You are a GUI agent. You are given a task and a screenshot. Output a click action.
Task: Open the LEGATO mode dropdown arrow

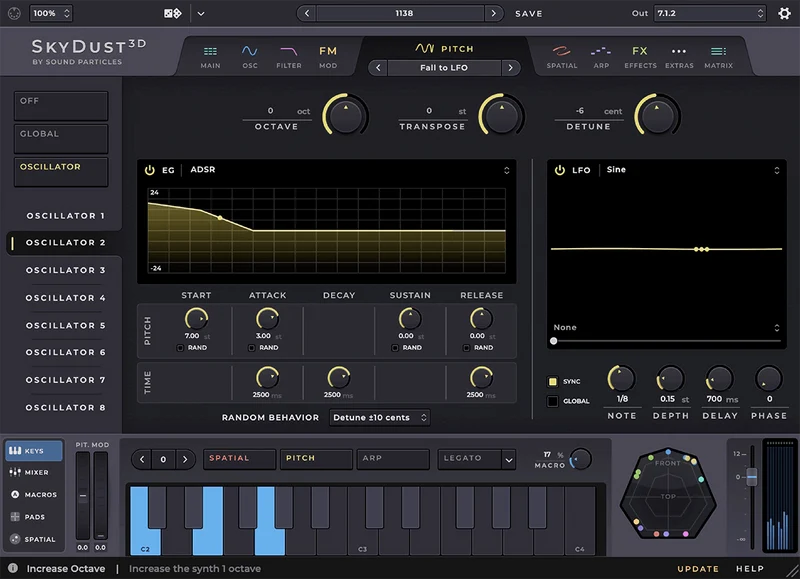click(x=509, y=460)
